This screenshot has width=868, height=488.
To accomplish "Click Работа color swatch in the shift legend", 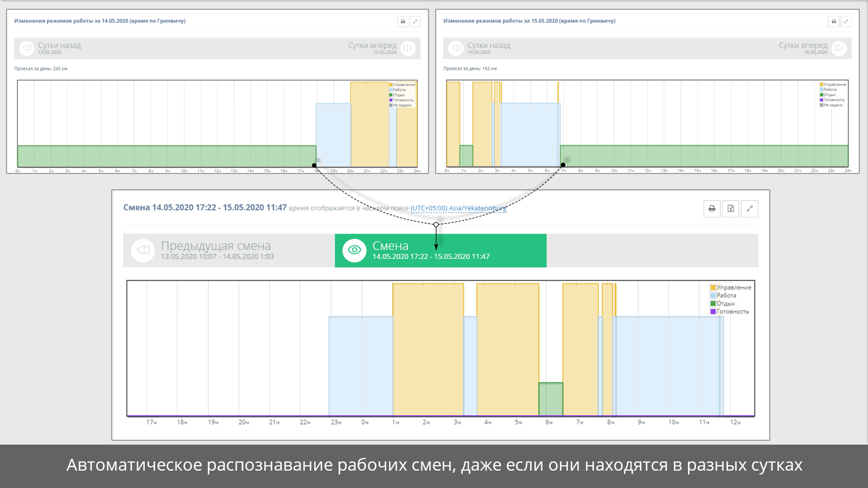I will coord(713,296).
